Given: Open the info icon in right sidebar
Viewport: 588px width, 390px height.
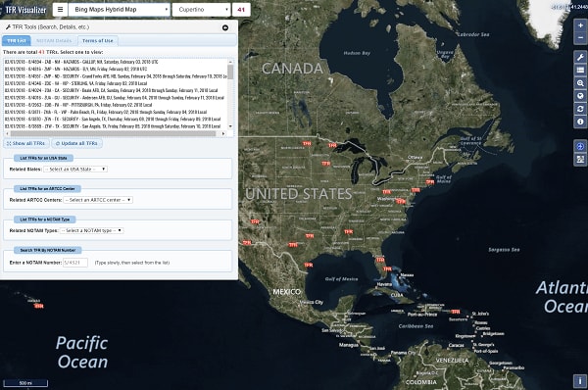Looking at the screenshot, I should 580,122.
